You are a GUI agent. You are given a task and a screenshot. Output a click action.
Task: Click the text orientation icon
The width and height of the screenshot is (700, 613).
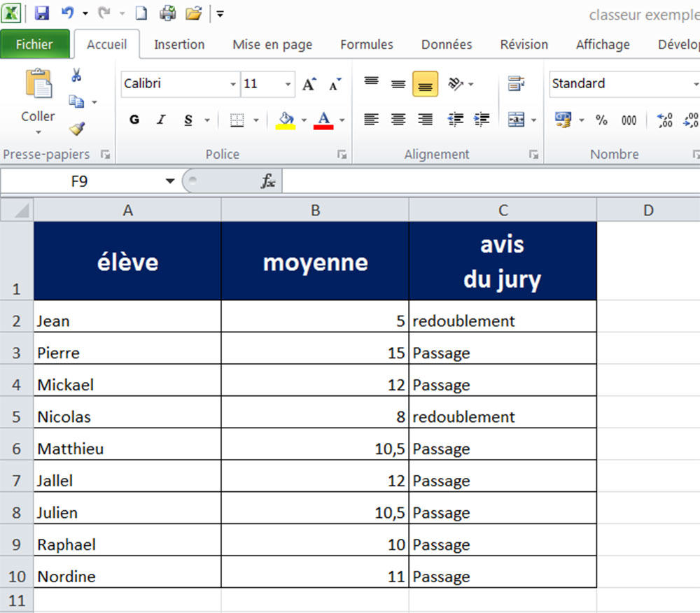pos(456,84)
